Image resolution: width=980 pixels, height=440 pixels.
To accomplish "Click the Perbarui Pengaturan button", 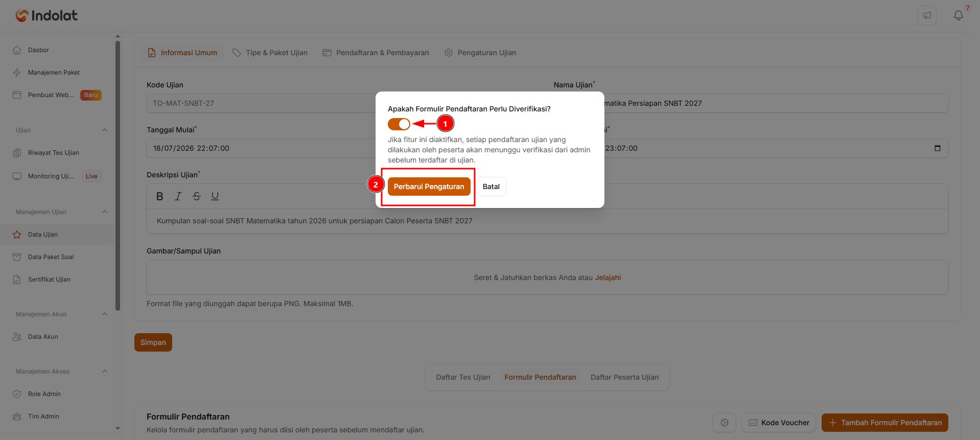I will (429, 187).
